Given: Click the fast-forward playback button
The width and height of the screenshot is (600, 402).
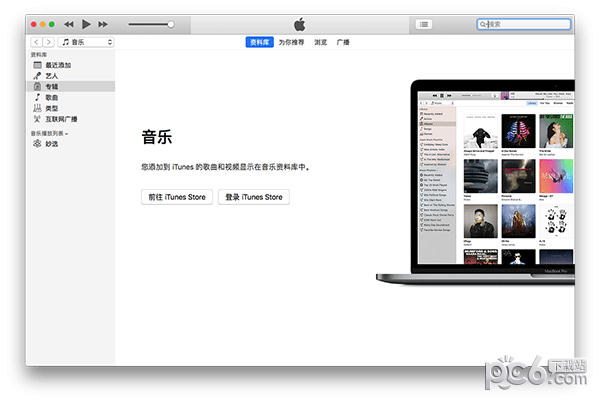Looking at the screenshot, I should (103, 24).
